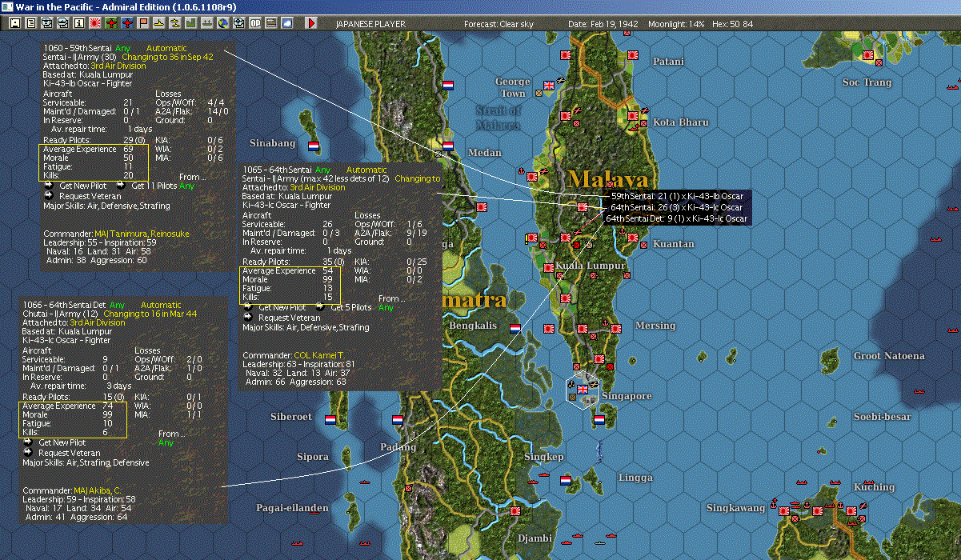
Task: Click the crosshair target toolbar icon
Action: (239, 23)
